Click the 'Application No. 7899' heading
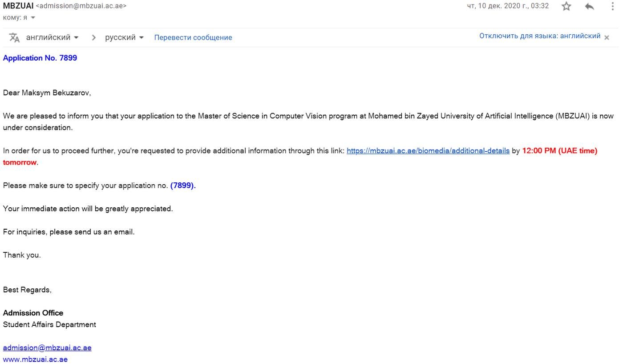The width and height of the screenshot is (623, 364). [40, 58]
